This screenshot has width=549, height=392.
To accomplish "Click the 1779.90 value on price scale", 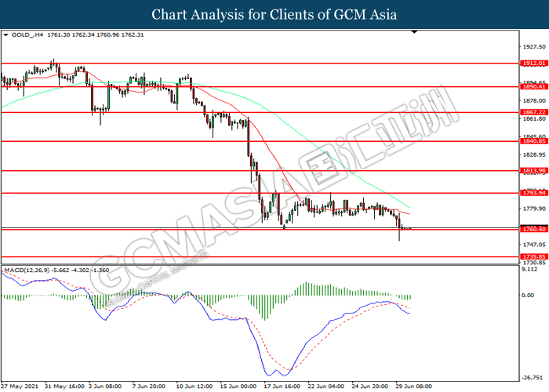I will tap(533, 209).
